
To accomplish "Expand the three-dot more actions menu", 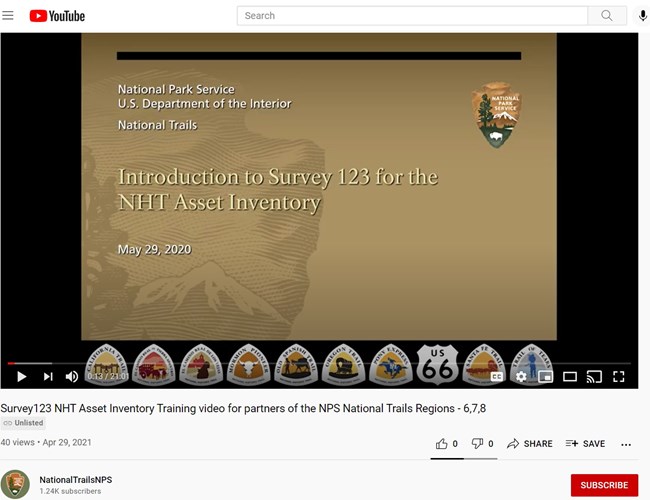I will click(626, 444).
